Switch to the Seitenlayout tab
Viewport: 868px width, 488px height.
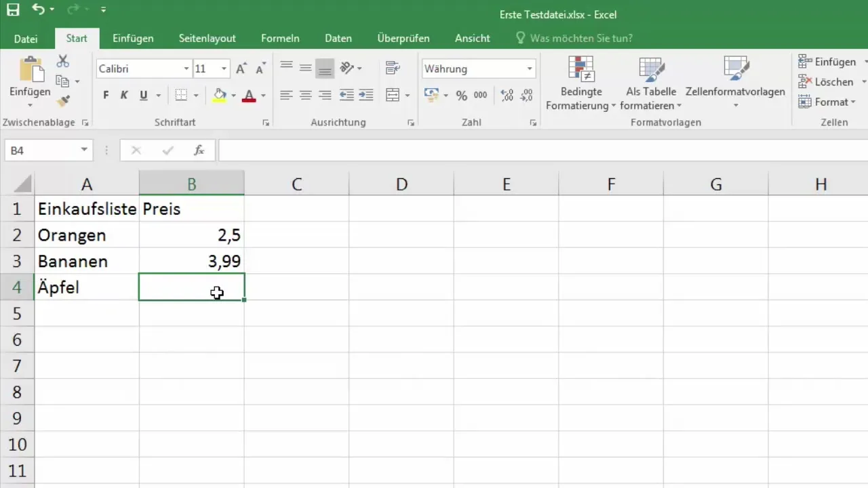tap(207, 39)
